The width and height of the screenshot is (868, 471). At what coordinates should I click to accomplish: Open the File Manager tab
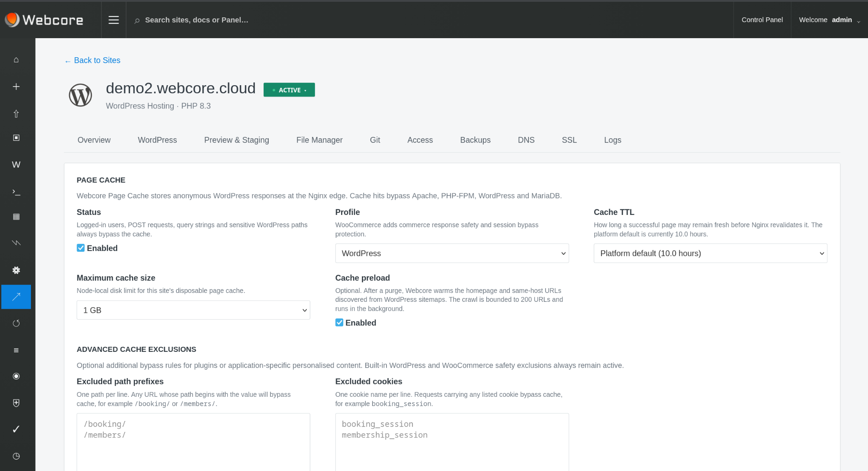[320, 140]
